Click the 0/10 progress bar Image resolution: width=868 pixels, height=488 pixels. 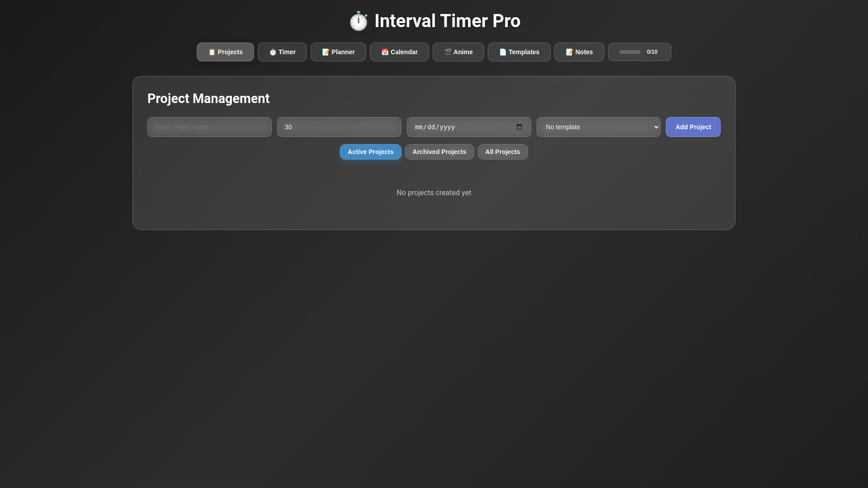coord(639,52)
